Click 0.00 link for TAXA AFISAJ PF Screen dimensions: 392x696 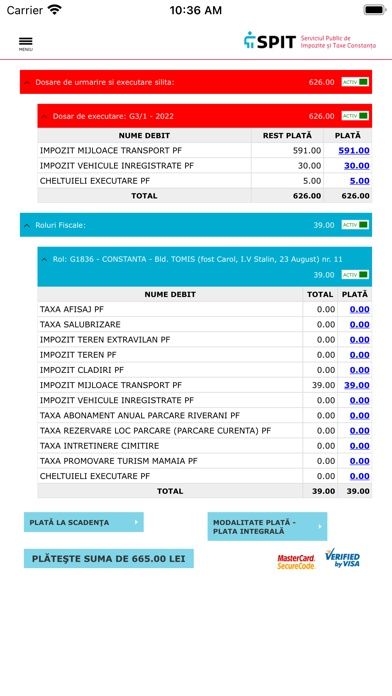point(360,309)
